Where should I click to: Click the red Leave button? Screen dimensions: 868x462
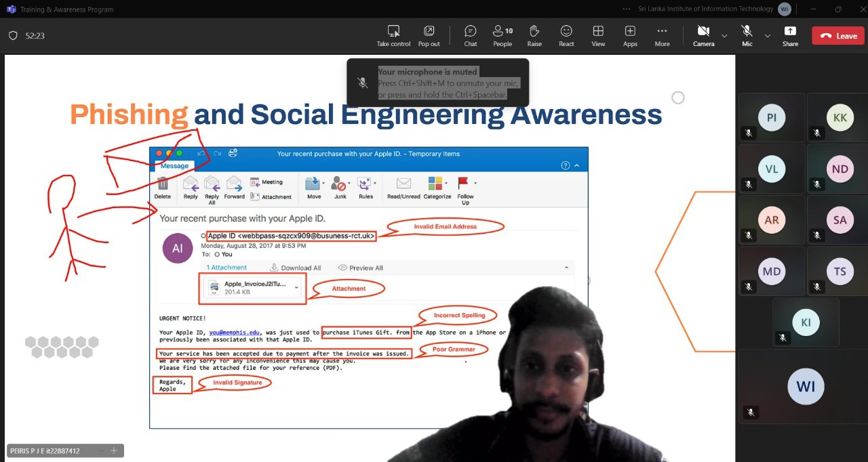coord(838,36)
